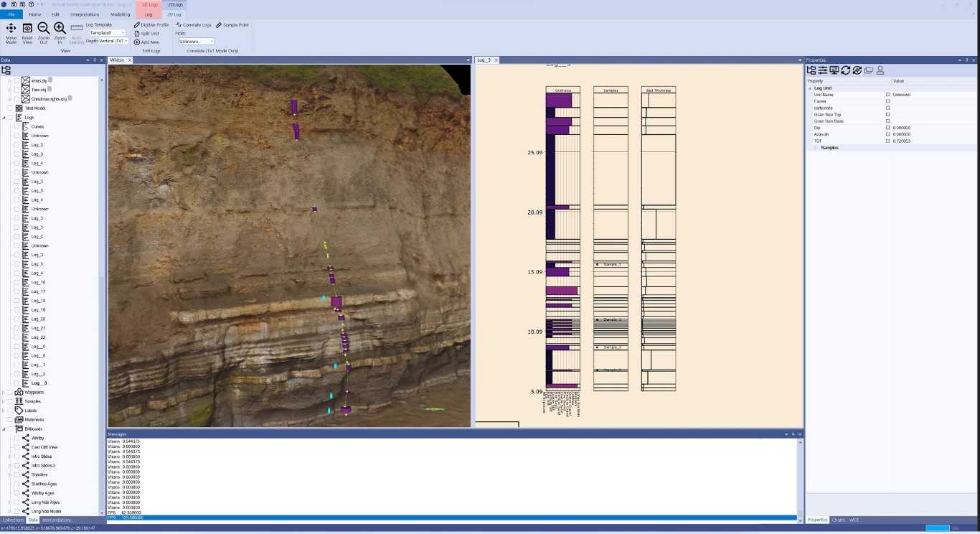Enable the carbonate property checkbox

click(x=888, y=108)
